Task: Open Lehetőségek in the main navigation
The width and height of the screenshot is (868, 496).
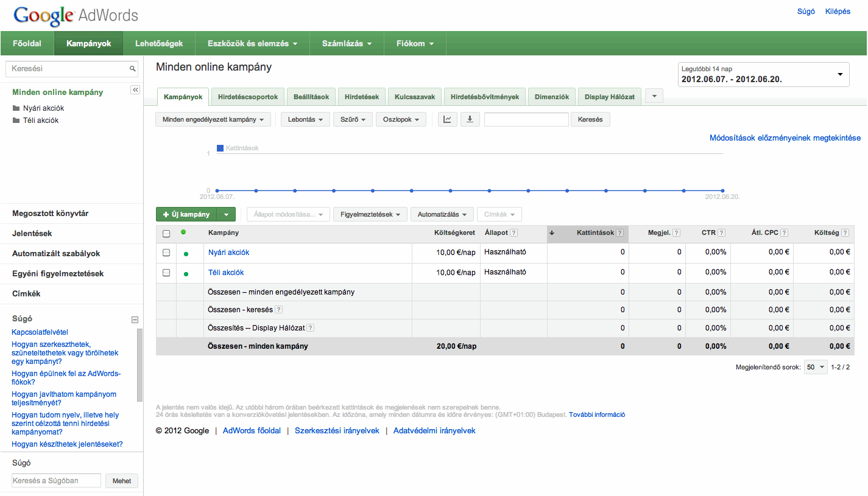Action: 159,44
